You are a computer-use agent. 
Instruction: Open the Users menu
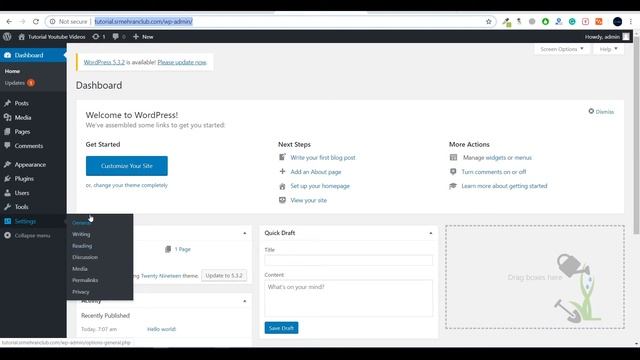pyautogui.click(x=22, y=193)
